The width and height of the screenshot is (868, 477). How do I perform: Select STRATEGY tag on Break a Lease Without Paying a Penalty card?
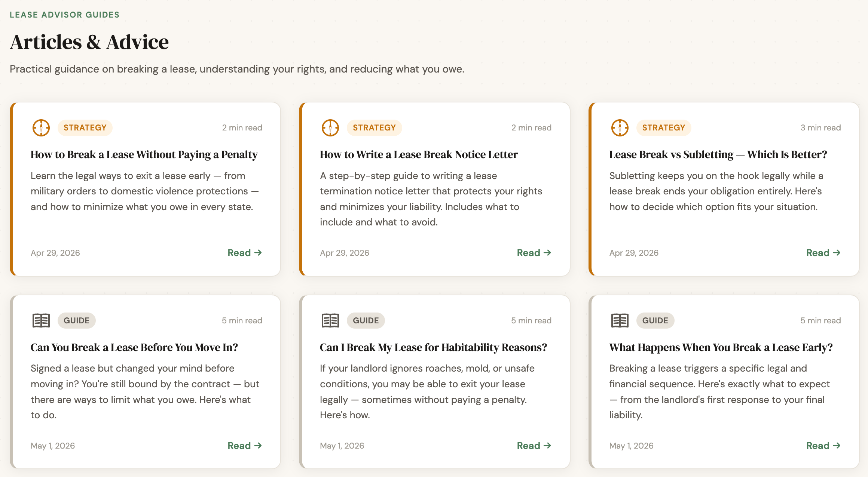(85, 128)
